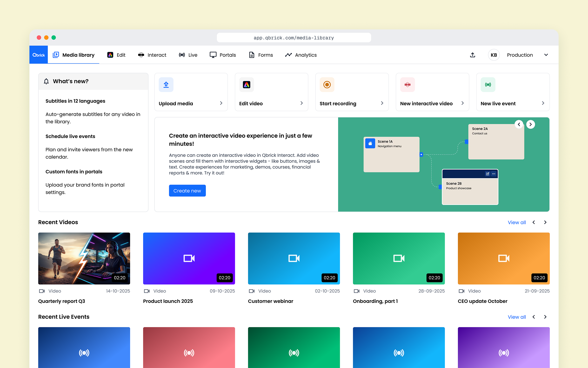
Task: Click View all for Recent Live Events
Action: 517,317
